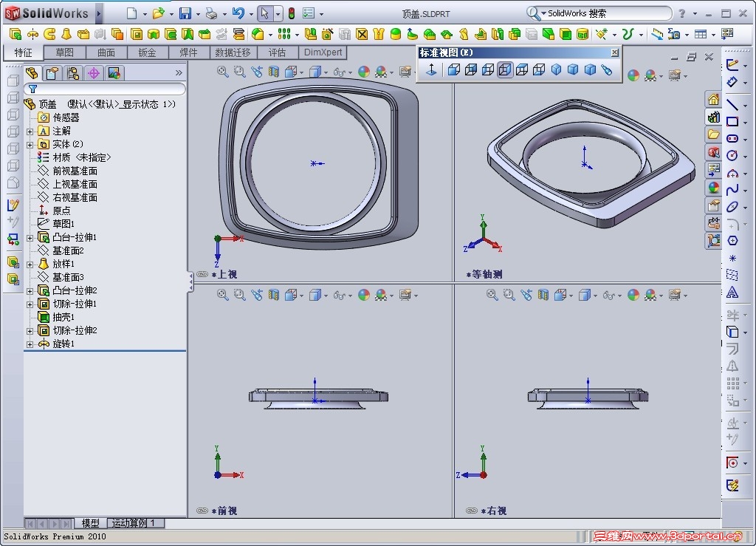Click the Undo icon
756x546 pixels.
238,13
